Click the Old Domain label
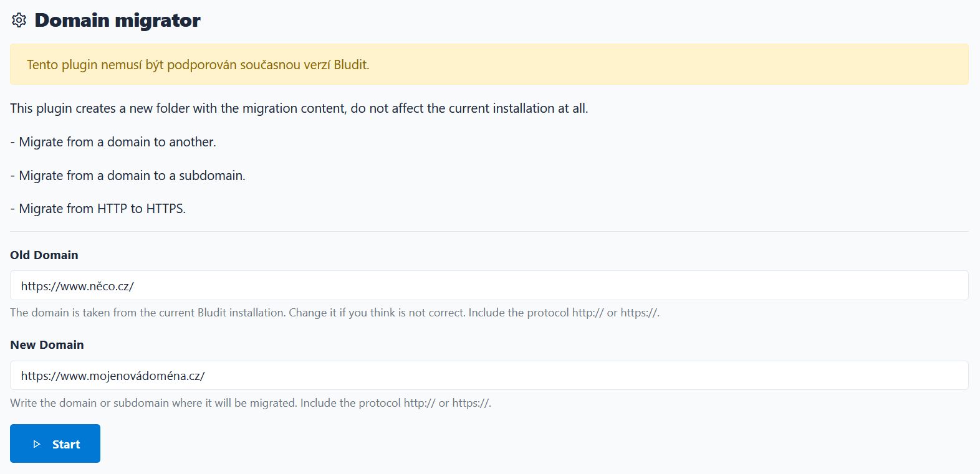The image size is (980, 474). (44, 255)
